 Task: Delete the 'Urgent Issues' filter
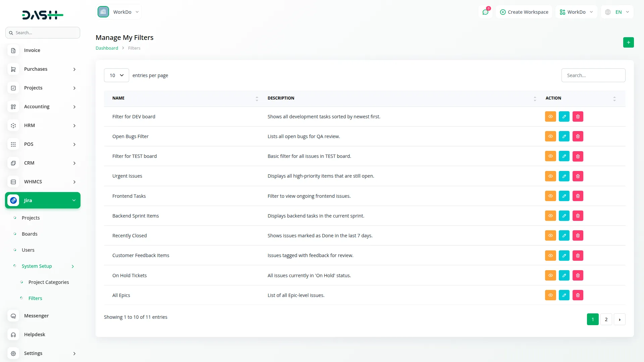[x=578, y=176]
